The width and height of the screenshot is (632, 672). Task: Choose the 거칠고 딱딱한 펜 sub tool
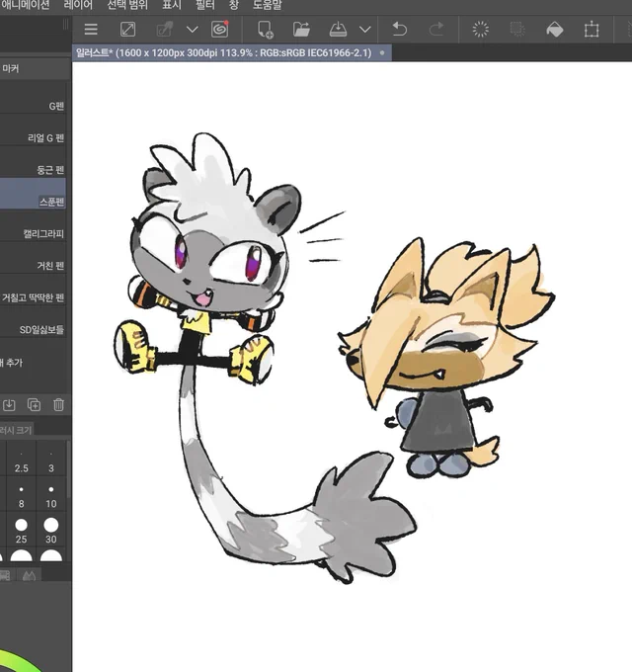(33, 290)
